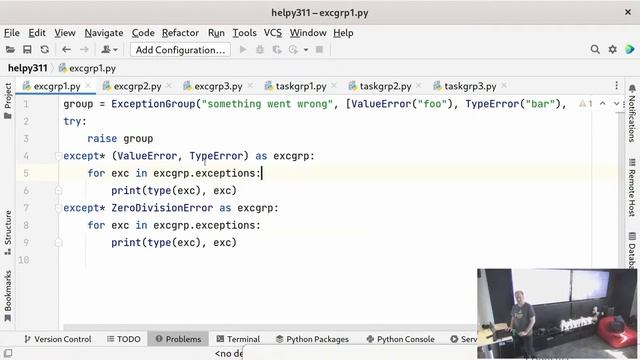Screen dimensions: 640x360
Task: Open editor tabs more-options menu
Action: (x=616, y=86)
